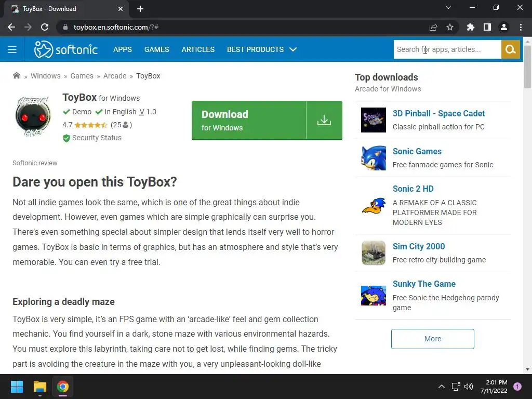The width and height of the screenshot is (532, 399).
Task: Open the Sim City 2000 title link
Action: (419, 246)
